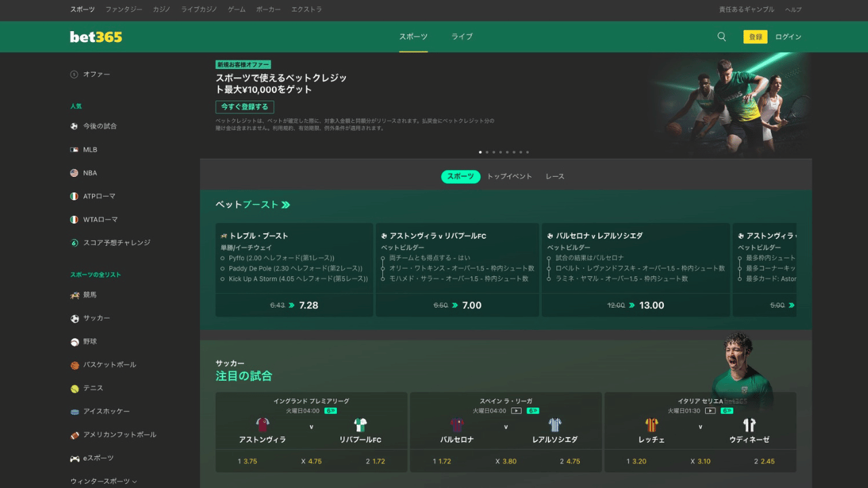
Task: Click the Offers clock icon in sidebar
Action: [75, 75]
